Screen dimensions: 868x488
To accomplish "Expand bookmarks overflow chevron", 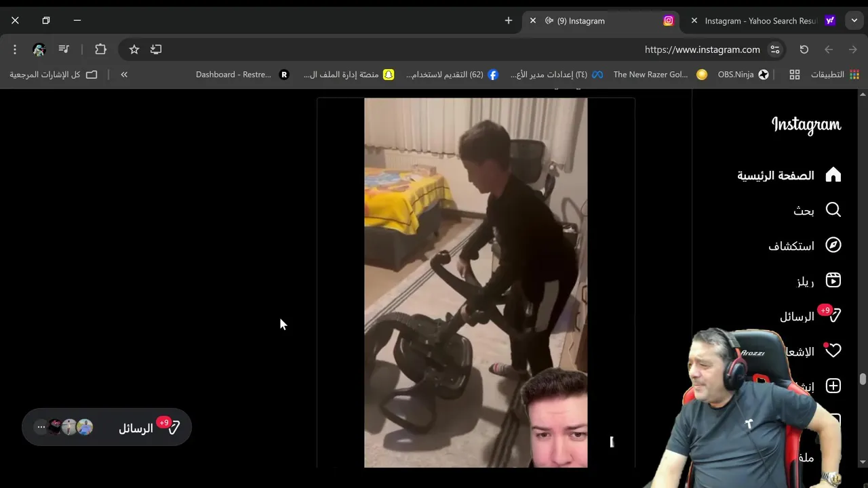I will [124, 75].
